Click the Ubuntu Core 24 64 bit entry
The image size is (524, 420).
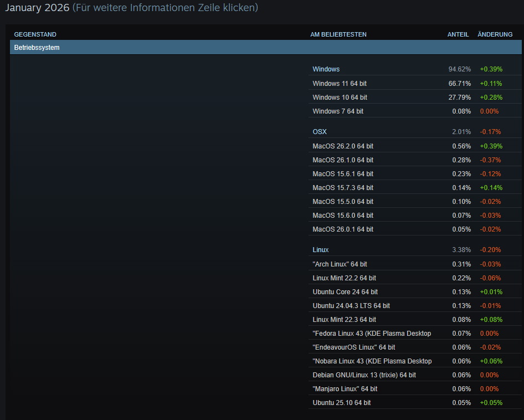(x=415, y=292)
